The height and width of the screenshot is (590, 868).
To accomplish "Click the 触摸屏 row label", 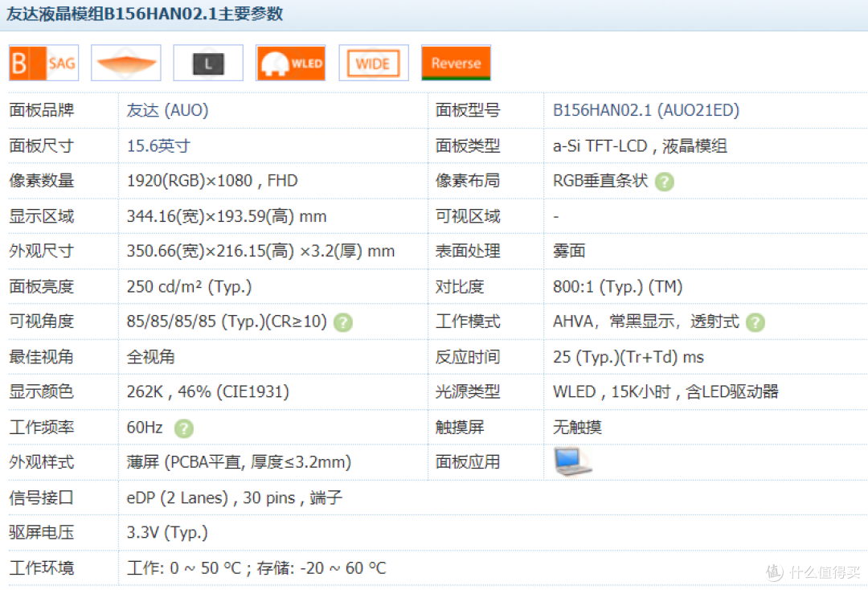I will (x=460, y=428).
